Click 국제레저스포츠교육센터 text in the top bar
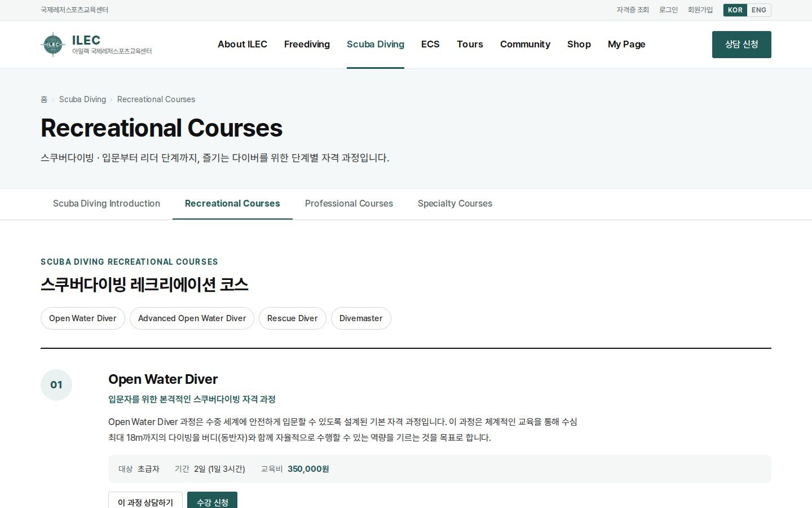The image size is (812, 508). point(74,10)
